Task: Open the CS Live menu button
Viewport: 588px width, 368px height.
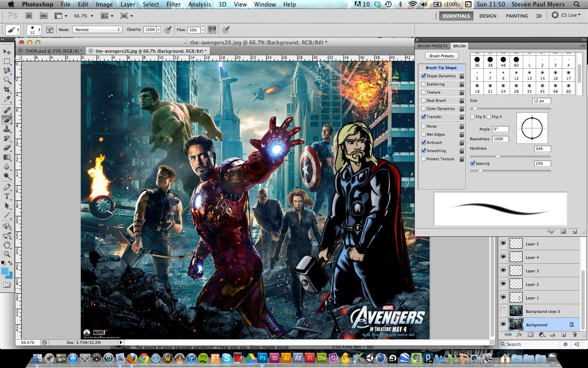Action: 566,15
